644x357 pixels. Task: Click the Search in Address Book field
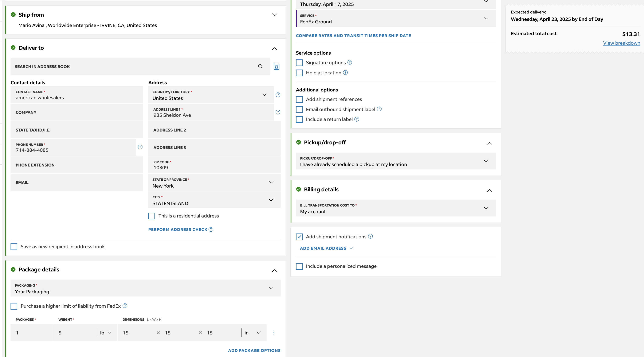click(140, 67)
